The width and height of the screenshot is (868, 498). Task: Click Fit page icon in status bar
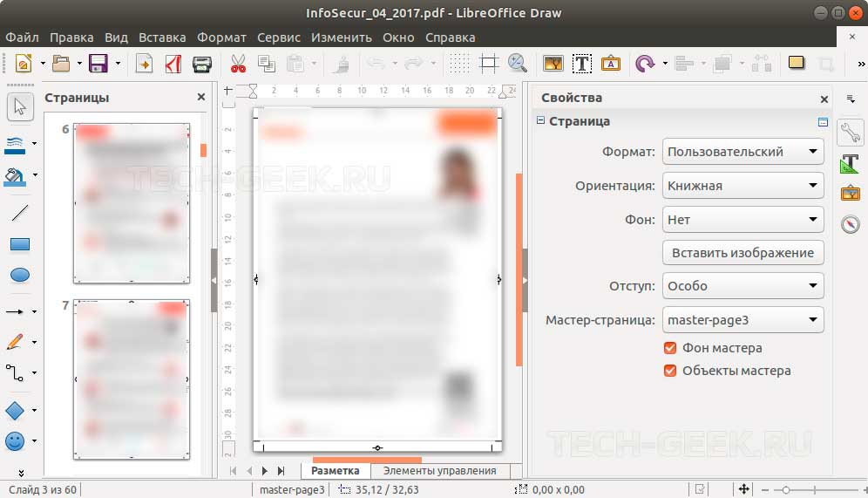click(x=743, y=489)
